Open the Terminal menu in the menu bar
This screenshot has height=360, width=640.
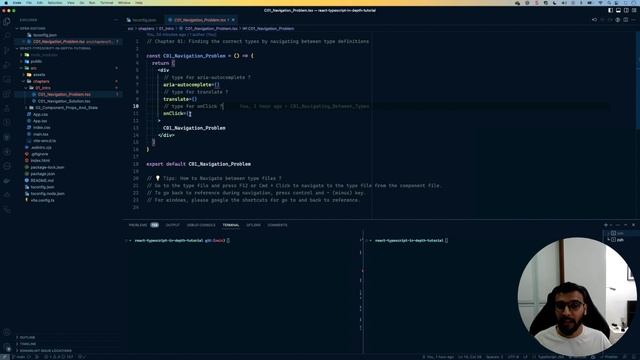(x=107, y=2)
